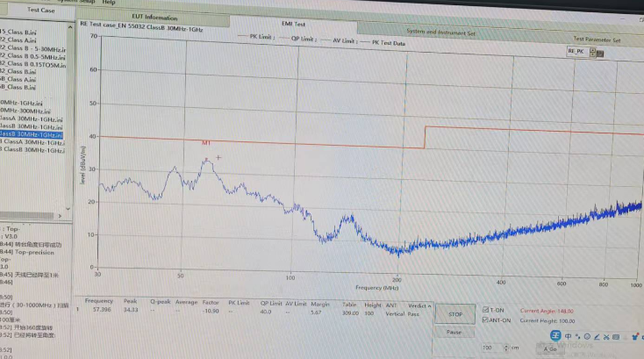
Task: Click the Pause button
Action: (x=454, y=332)
